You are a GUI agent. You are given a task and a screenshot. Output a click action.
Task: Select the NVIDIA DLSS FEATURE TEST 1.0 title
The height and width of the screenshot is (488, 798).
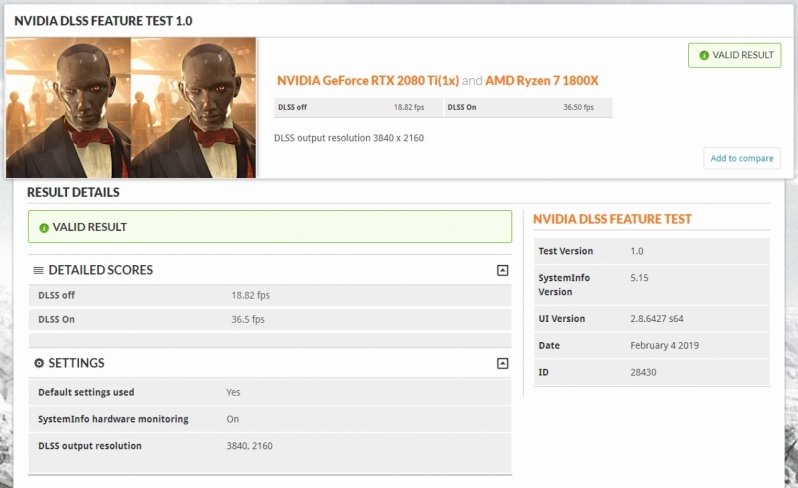click(x=103, y=21)
